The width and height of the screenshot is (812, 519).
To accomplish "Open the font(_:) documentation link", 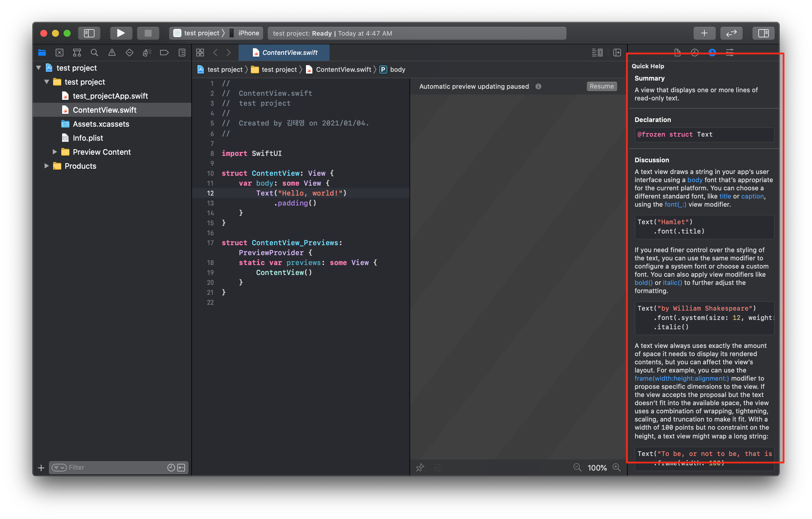I will (675, 205).
